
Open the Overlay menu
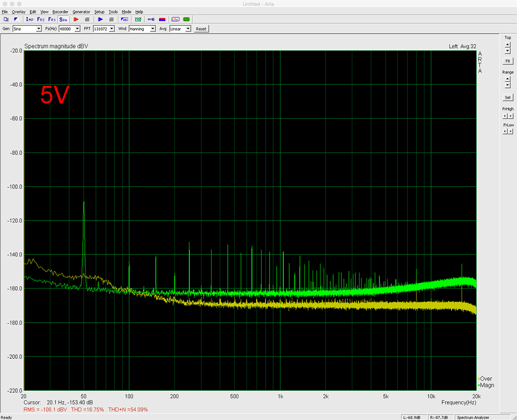(x=19, y=12)
